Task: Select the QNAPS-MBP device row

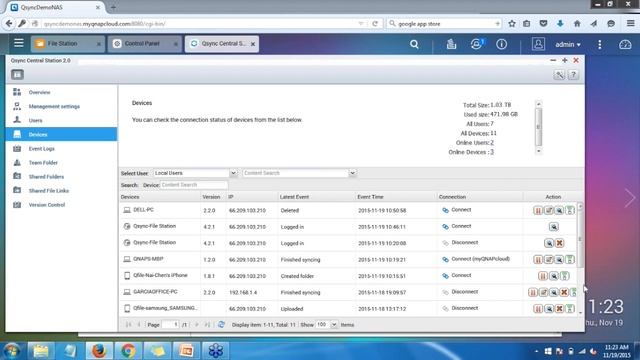Action: (x=348, y=260)
